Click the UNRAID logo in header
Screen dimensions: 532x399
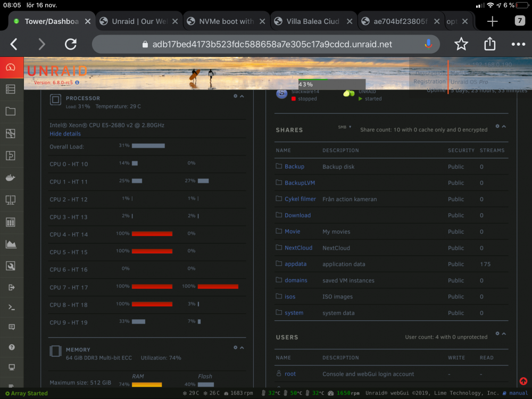tap(57, 71)
